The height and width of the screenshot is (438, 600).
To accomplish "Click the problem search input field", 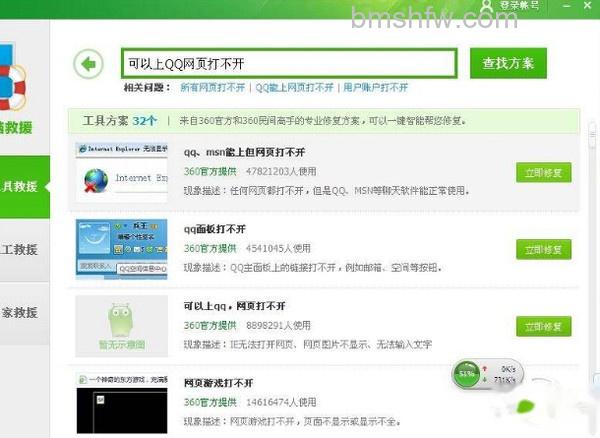I will pos(289,64).
